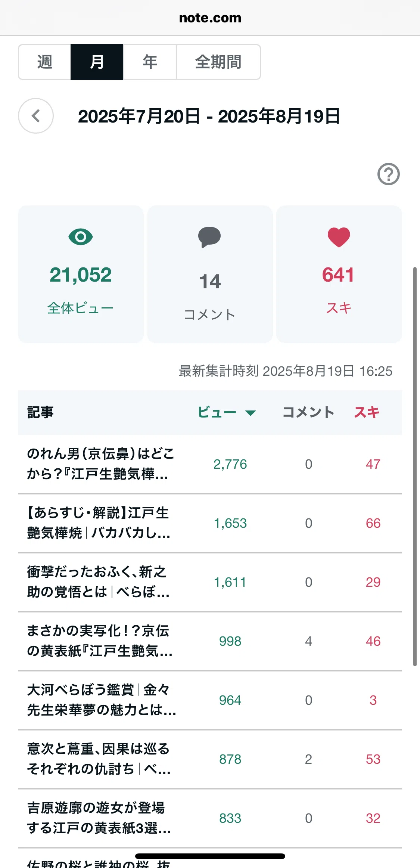This screenshot has height=868, width=420.
Task: Select the 月 period tab
Action: point(97,62)
